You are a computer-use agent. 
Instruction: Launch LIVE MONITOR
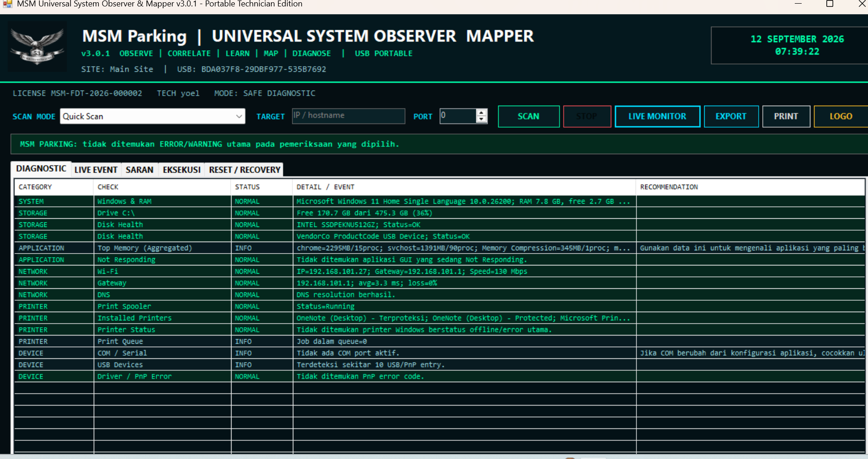[657, 116]
